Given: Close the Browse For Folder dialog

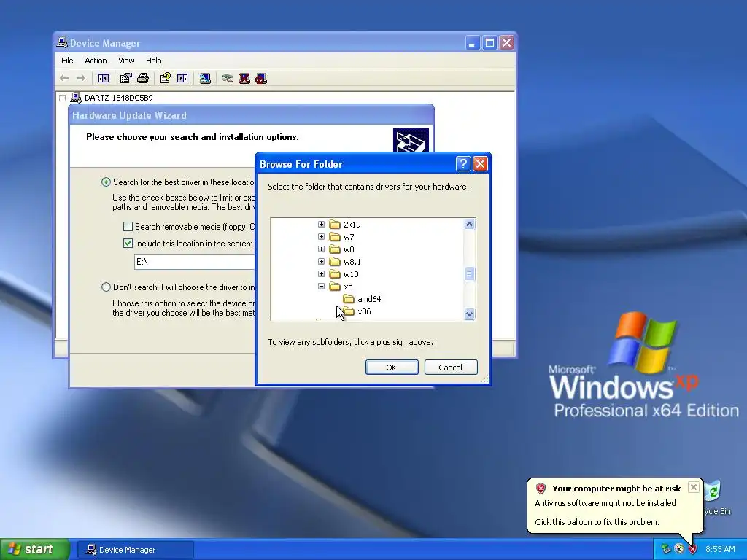Looking at the screenshot, I should click(480, 164).
